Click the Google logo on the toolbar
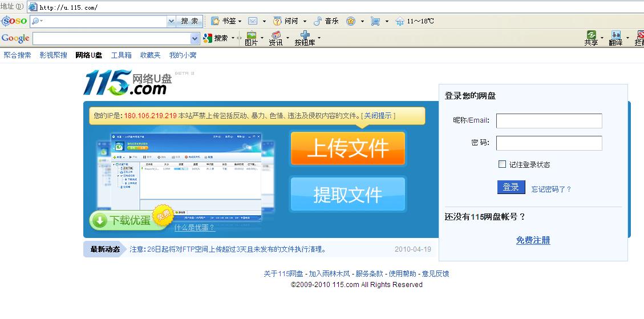Viewport: 644px width, 319px height. tap(15, 38)
